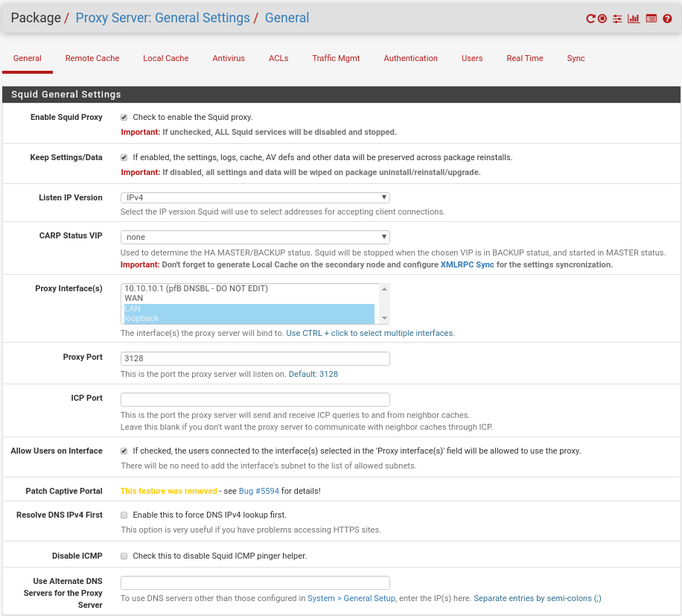682x616 pixels.
Task: Open the Bug #5594 link
Action: (x=259, y=491)
